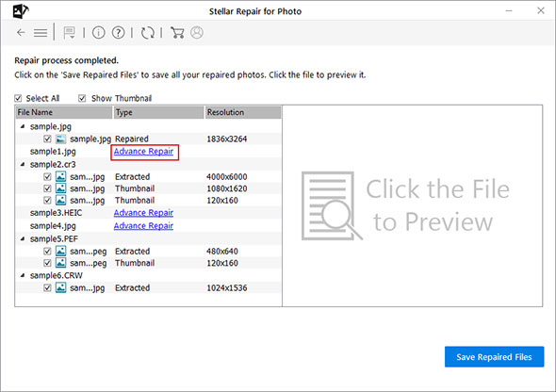This screenshot has width=556, height=392.
Task: Click the Stellar Repair app logo
Action: pos(21,11)
